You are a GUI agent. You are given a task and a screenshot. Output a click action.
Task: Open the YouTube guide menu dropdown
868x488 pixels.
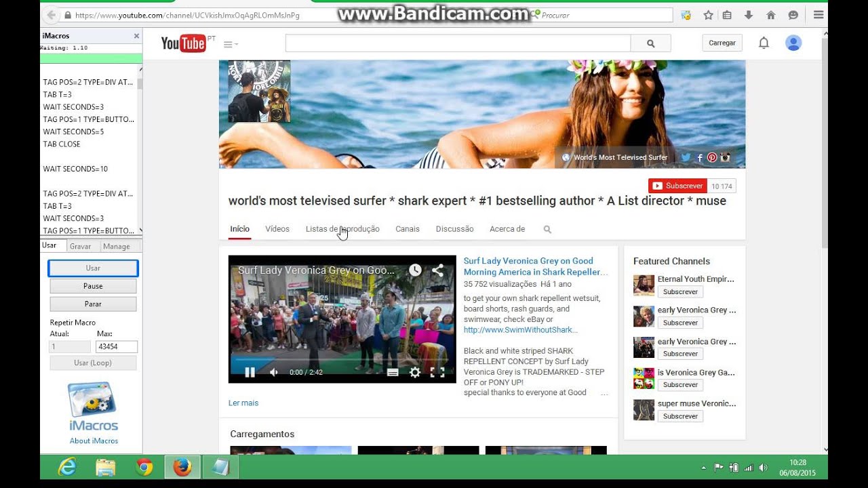point(231,44)
